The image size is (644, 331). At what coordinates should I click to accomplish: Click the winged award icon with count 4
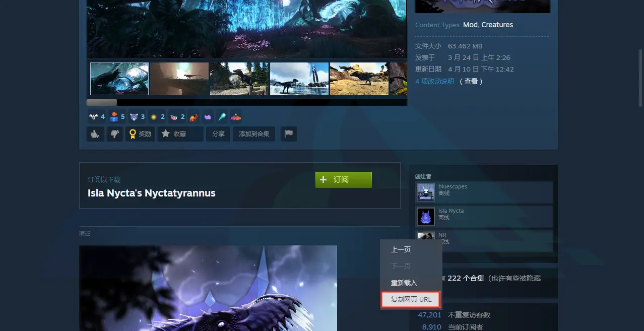pos(97,116)
